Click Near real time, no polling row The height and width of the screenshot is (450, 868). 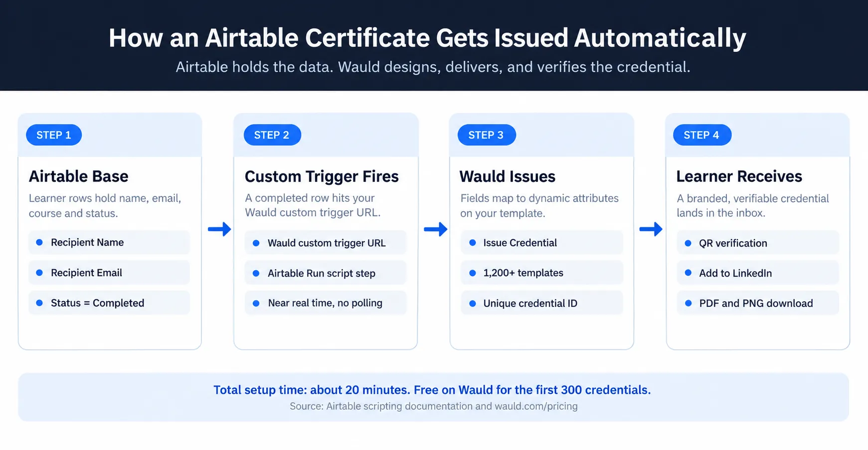pyautogui.click(x=326, y=303)
